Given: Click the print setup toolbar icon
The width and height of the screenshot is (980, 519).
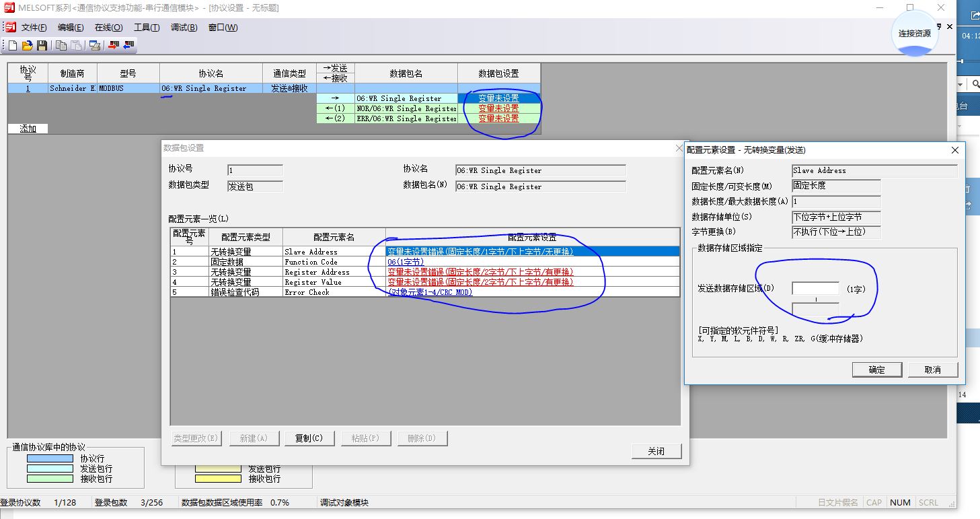Looking at the screenshot, I should coord(95,46).
